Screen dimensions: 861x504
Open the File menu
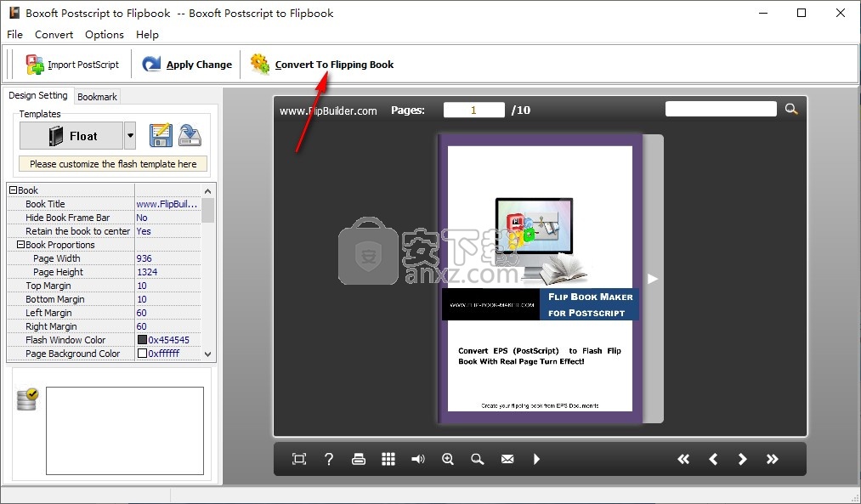point(14,35)
